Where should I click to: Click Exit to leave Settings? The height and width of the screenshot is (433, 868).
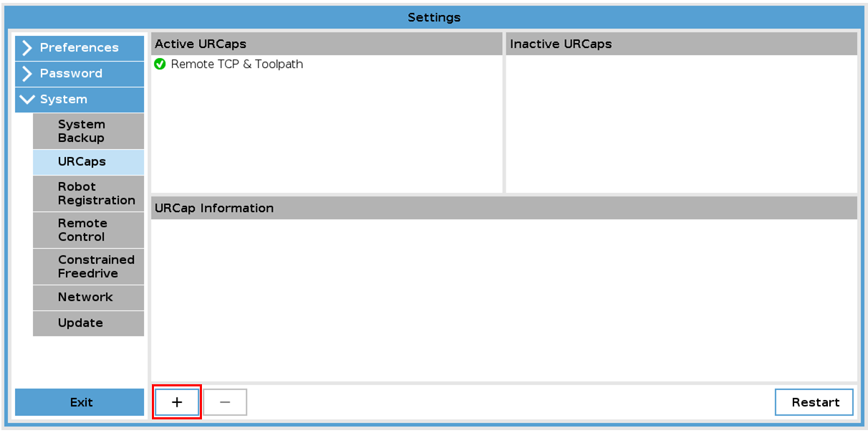(x=79, y=402)
